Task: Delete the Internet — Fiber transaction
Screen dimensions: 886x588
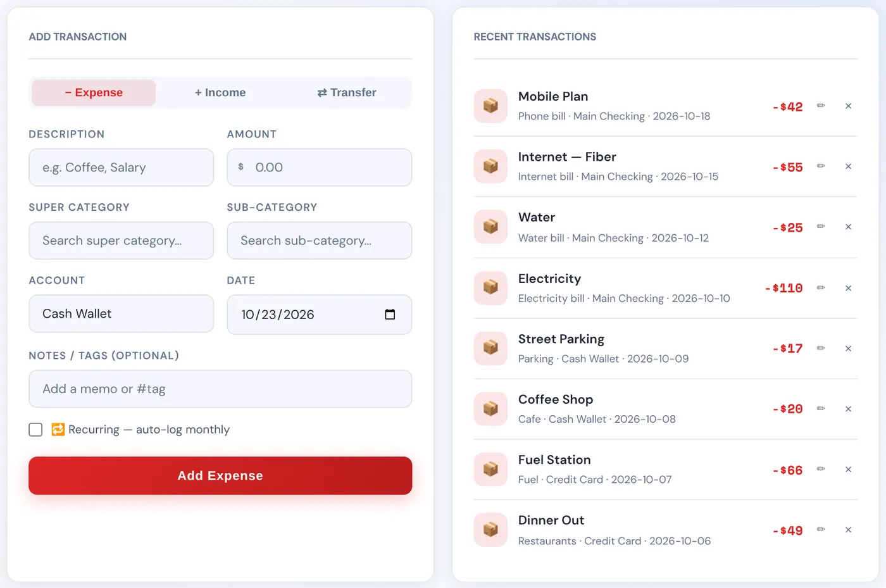Action: [x=848, y=166]
